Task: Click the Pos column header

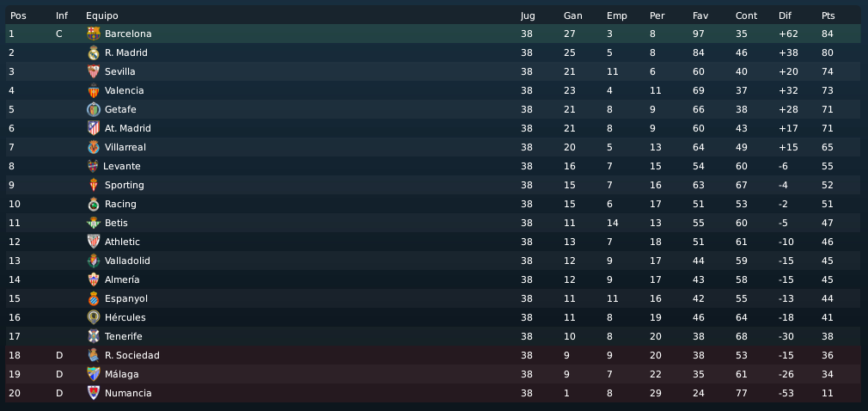Action: coord(18,15)
